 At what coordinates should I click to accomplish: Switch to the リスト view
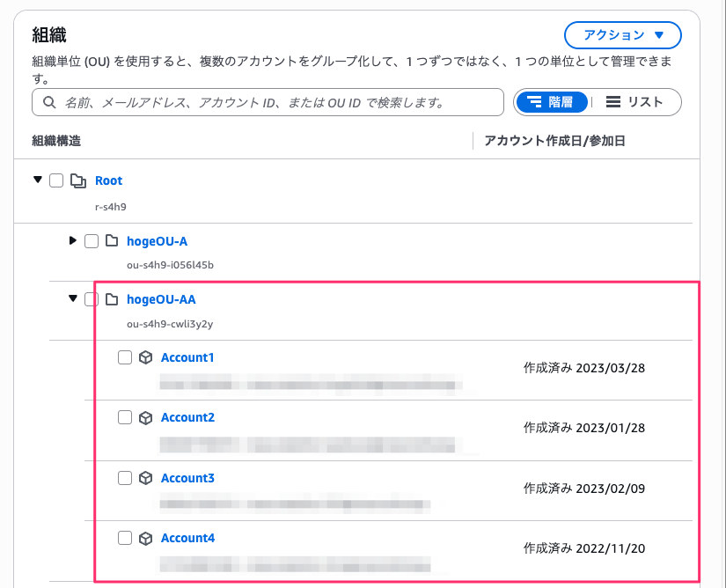(638, 102)
